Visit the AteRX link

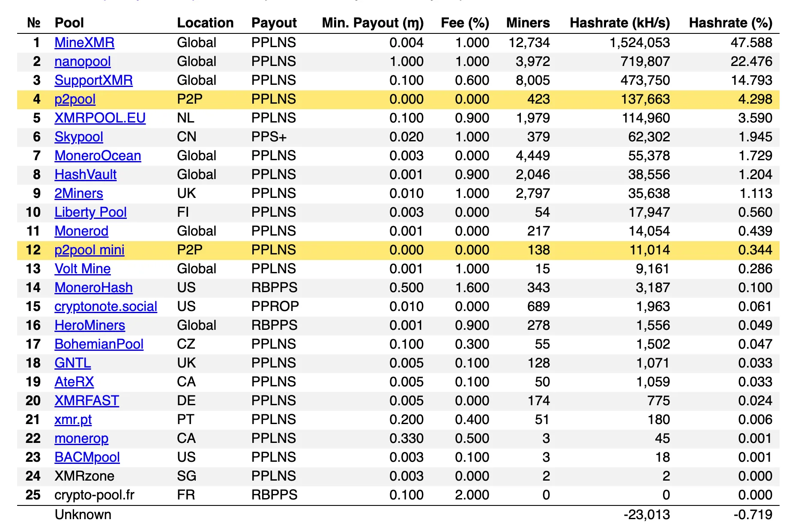[74, 382]
